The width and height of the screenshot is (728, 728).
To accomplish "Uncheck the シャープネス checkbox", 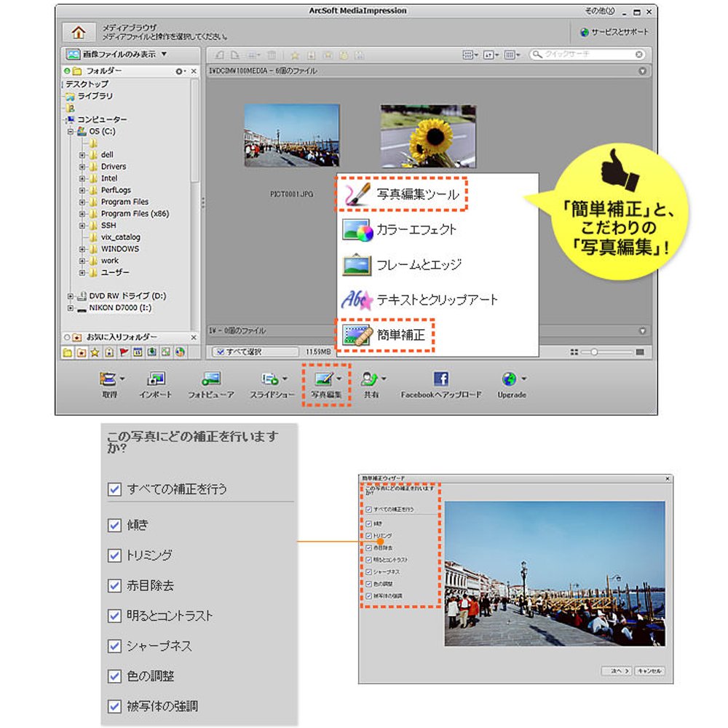I will click(114, 646).
